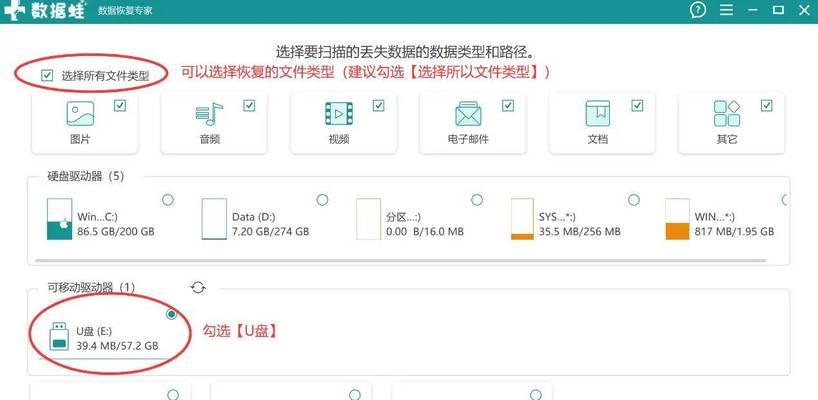Viewport: 818px width, 400px height.
Task: Select the Win C: drive radio button
Action: [168, 200]
